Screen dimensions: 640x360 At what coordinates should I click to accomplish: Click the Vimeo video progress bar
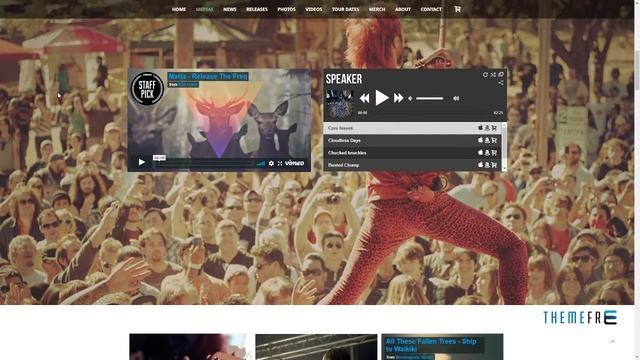click(203, 163)
